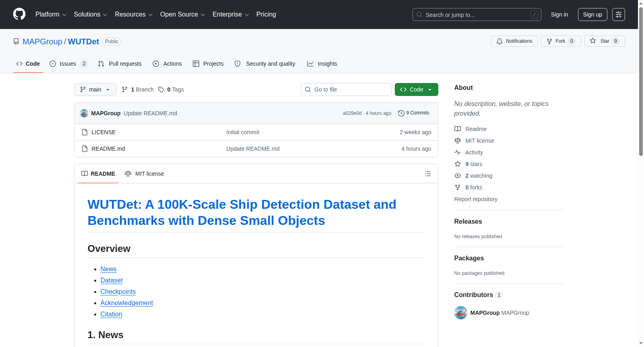644x347 pixels.
Task: Click the README.md file icon
Action: (85, 149)
